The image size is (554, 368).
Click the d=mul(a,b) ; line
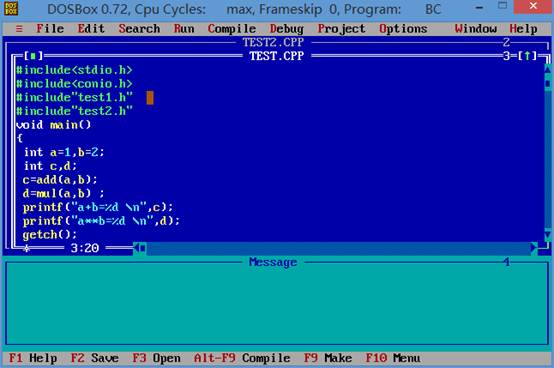(64, 194)
